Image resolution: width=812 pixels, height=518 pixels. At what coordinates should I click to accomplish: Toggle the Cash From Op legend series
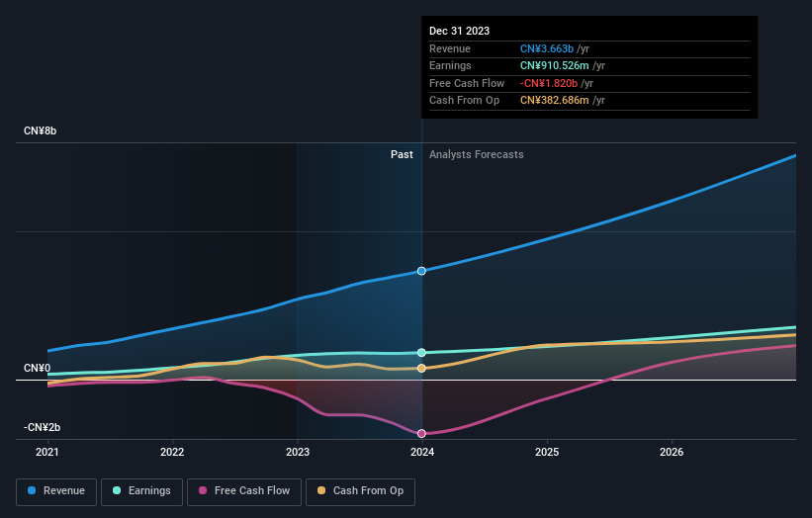360,491
